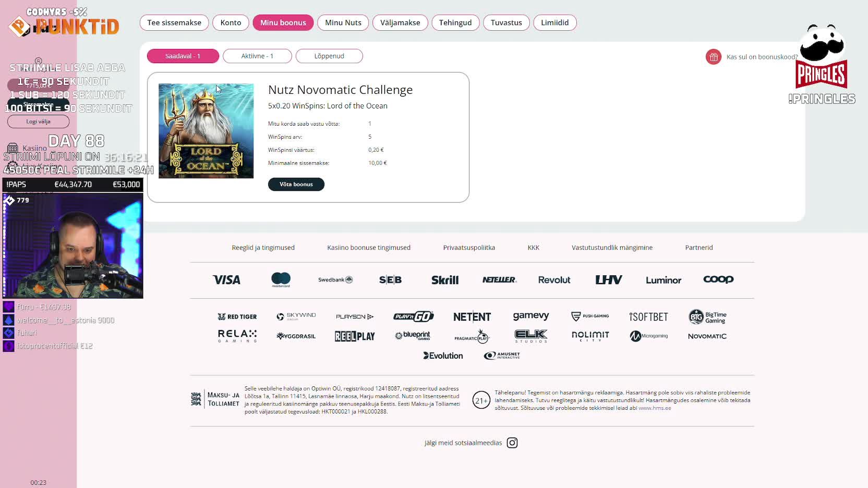Click the Neteller logo
This screenshot has width=868, height=488.
(x=499, y=280)
